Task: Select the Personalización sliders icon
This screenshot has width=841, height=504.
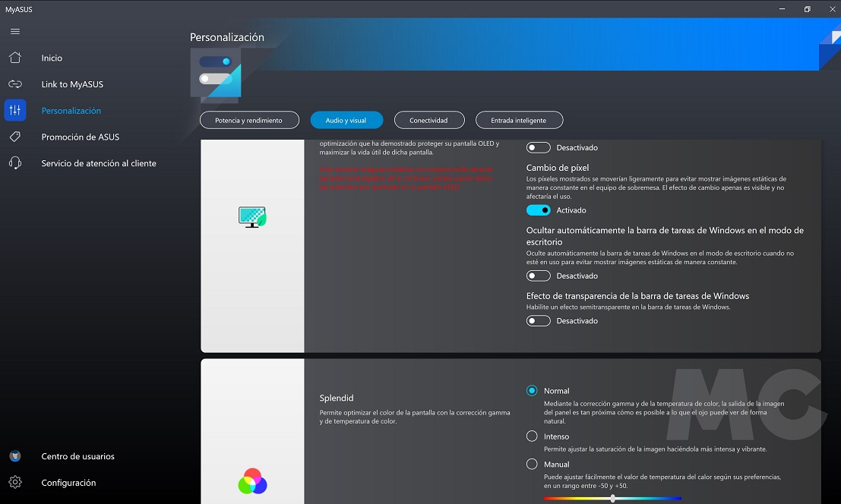Action: tap(15, 111)
